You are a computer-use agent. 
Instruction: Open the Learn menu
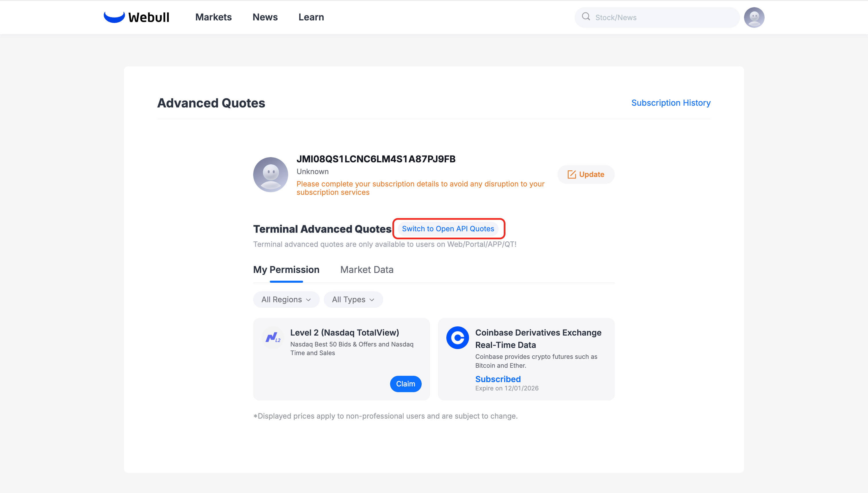click(x=311, y=17)
